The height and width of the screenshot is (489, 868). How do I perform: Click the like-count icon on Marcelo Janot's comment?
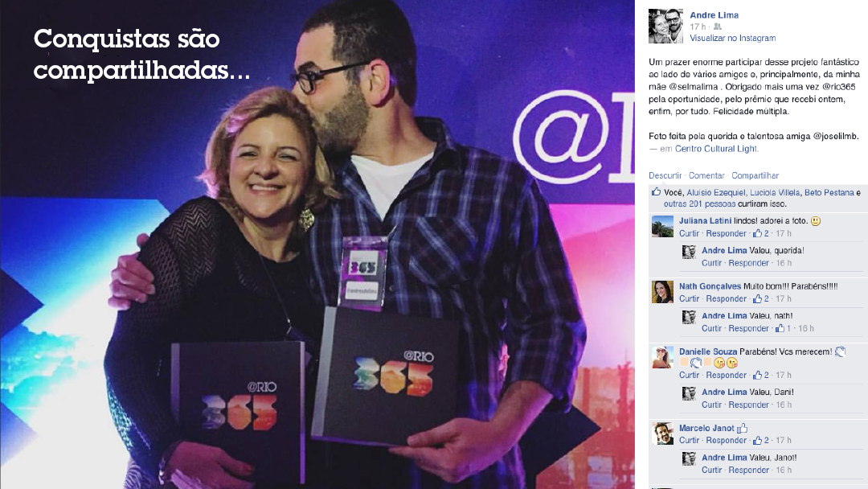[757, 441]
